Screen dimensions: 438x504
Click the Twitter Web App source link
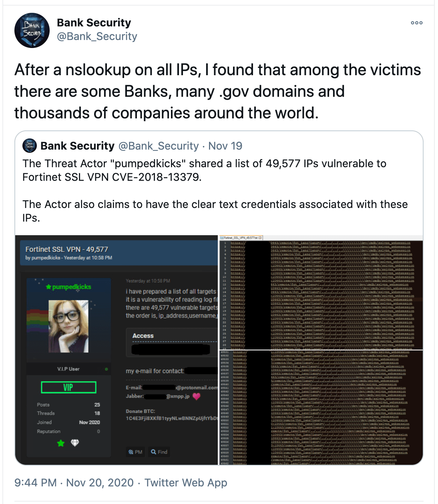(x=186, y=483)
